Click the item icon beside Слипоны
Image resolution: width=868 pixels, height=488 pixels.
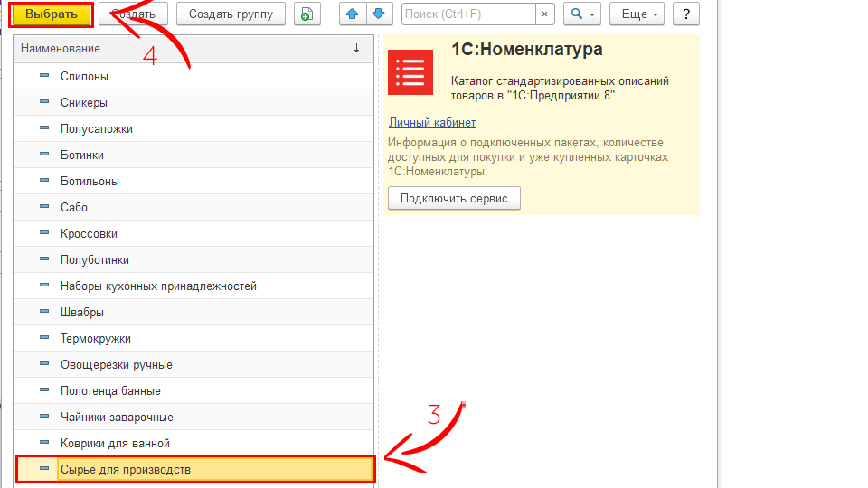[44, 77]
